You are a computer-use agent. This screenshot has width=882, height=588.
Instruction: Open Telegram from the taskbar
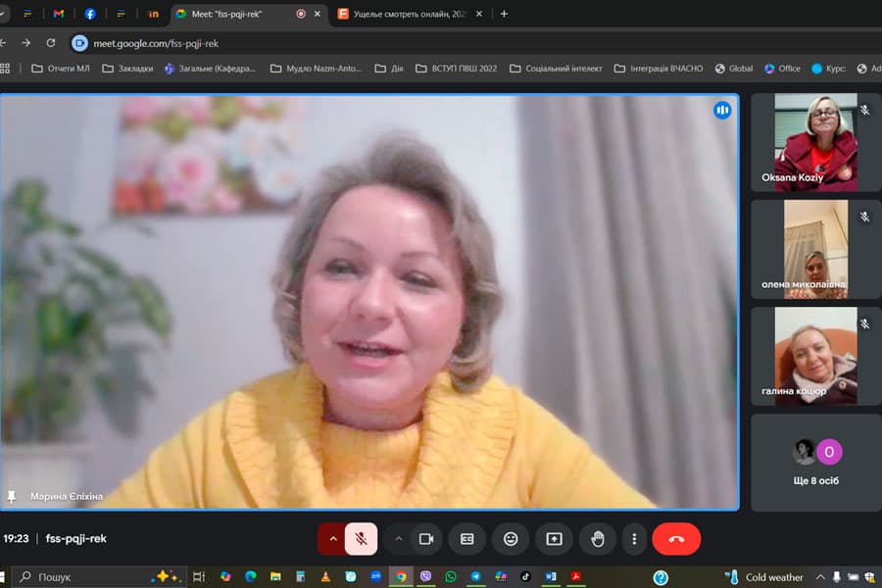(476, 577)
